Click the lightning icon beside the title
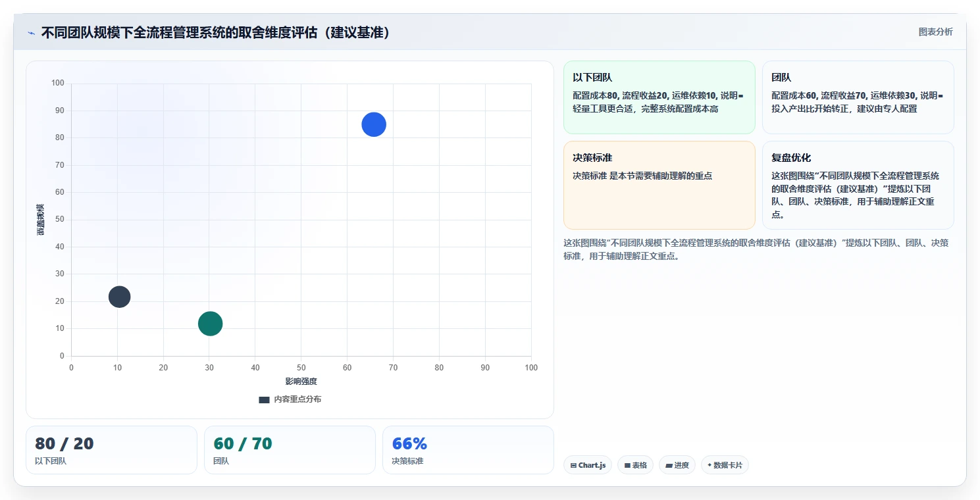 pos(31,33)
